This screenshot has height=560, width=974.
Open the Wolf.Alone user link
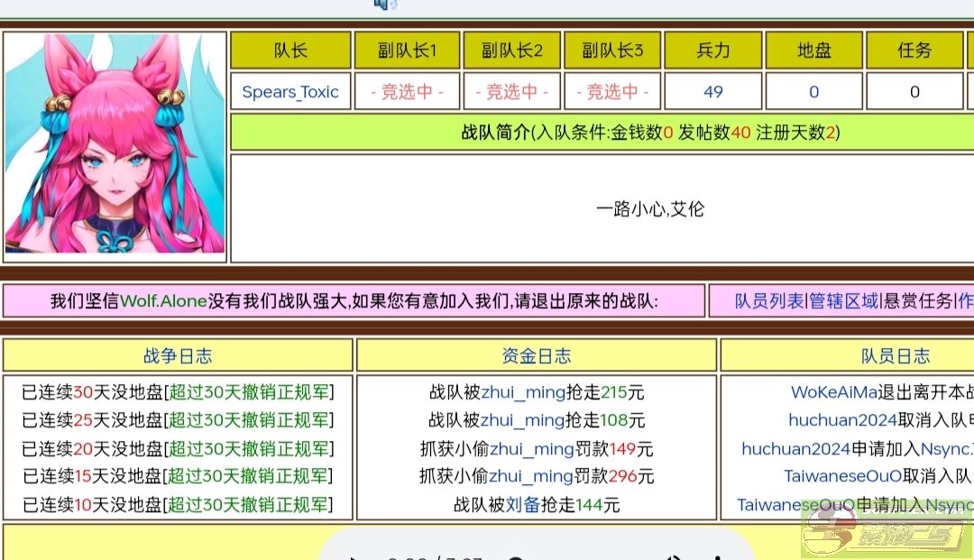163,301
